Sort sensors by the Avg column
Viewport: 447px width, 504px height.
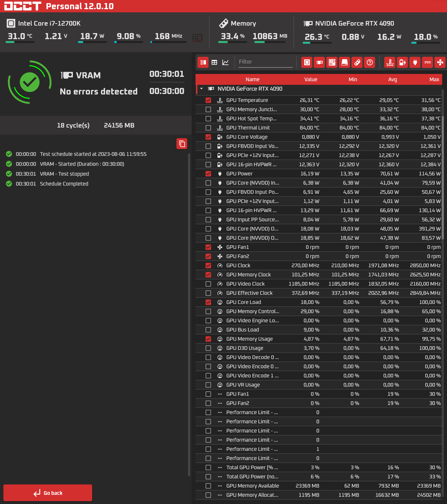pyautogui.click(x=392, y=79)
